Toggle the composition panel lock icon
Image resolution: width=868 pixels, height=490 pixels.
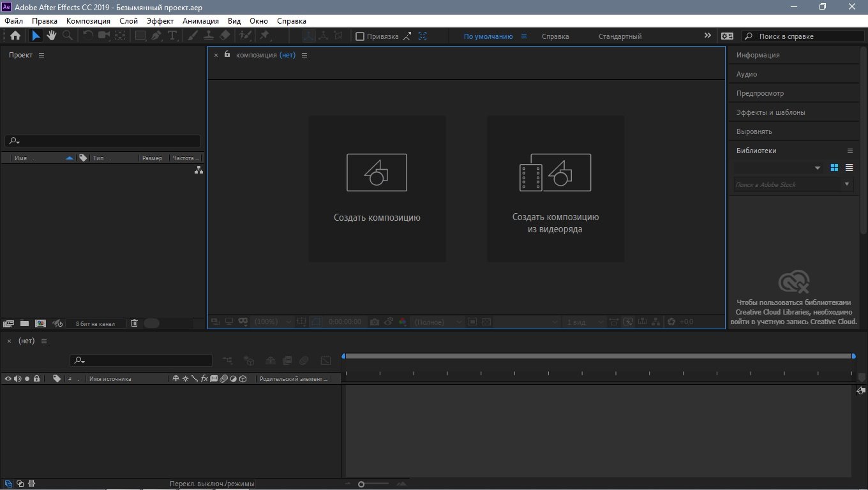click(227, 54)
